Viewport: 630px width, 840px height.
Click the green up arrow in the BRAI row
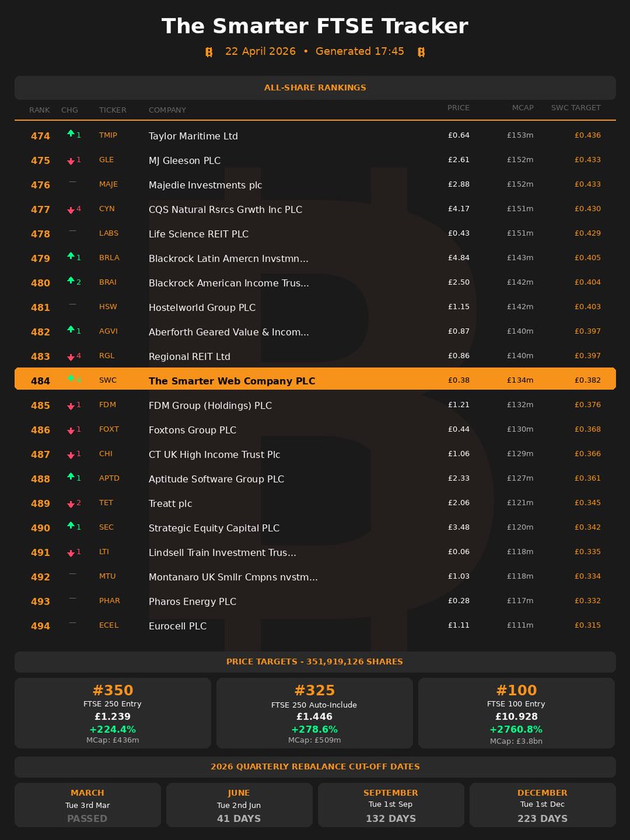point(71,280)
